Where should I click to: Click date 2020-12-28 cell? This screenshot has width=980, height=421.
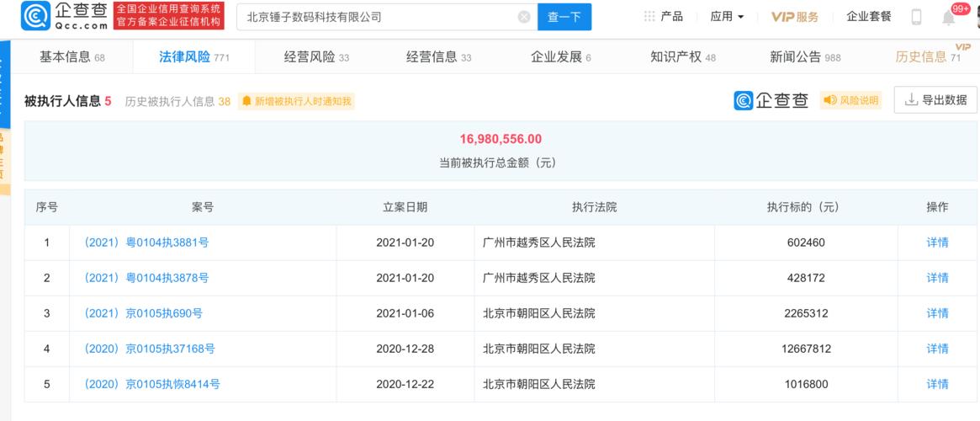(405, 349)
